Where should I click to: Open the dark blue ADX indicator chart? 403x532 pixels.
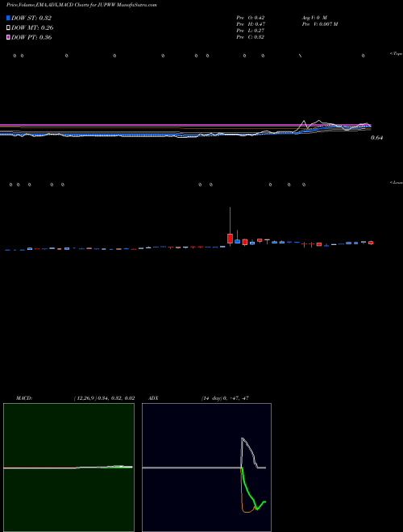click(x=206, y=468)
